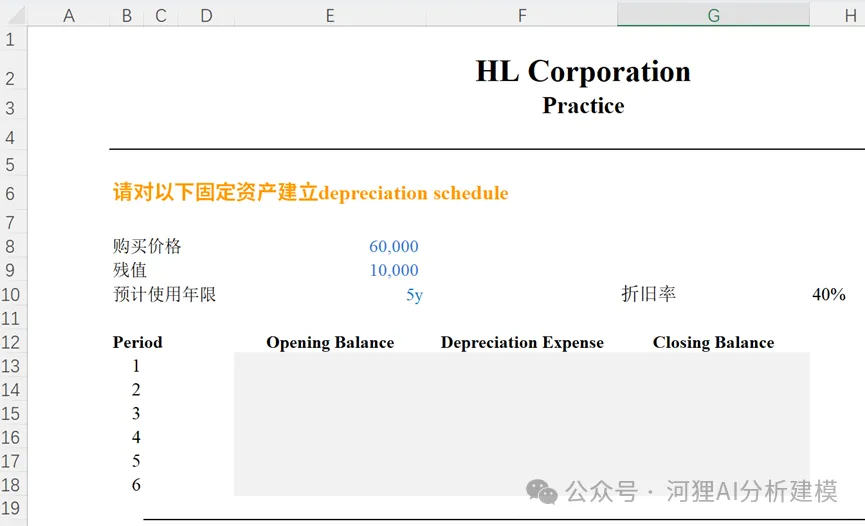The height and width of the screenshot is (526, 865).
Task: Click Opening Balance cell for period 2
Action: click(x=330, y=390)
